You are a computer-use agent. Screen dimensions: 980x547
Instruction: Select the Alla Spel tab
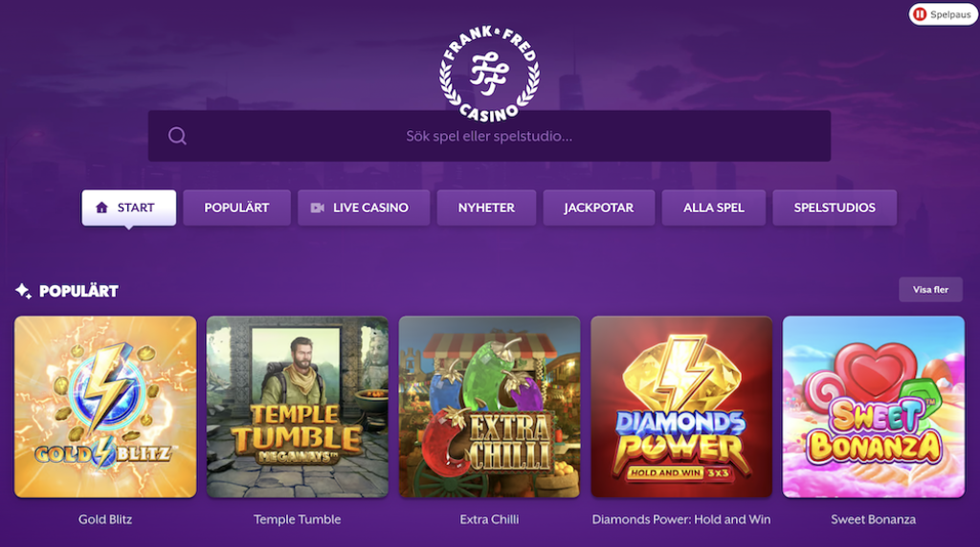(x=714, y=208)
